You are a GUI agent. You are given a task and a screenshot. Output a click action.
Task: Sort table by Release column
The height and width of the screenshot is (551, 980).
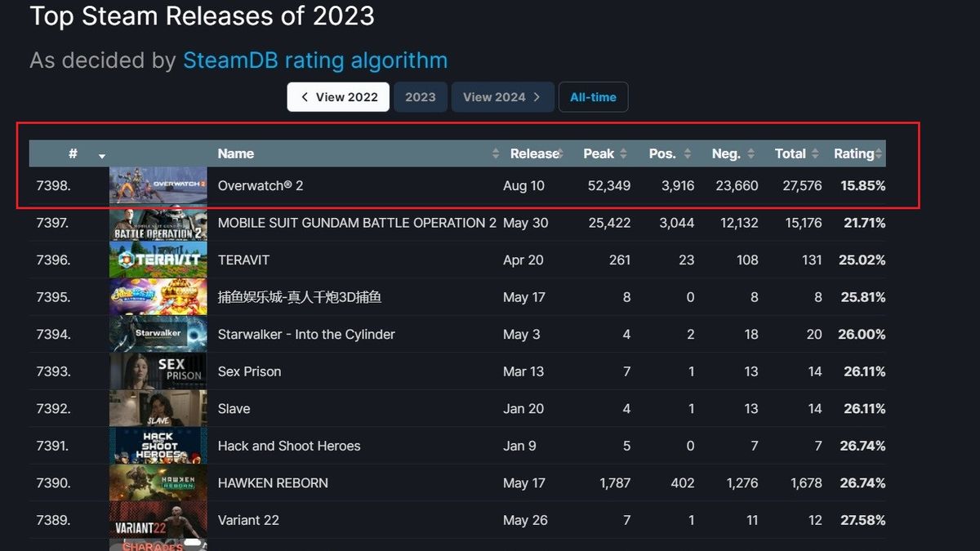[534, 153]
